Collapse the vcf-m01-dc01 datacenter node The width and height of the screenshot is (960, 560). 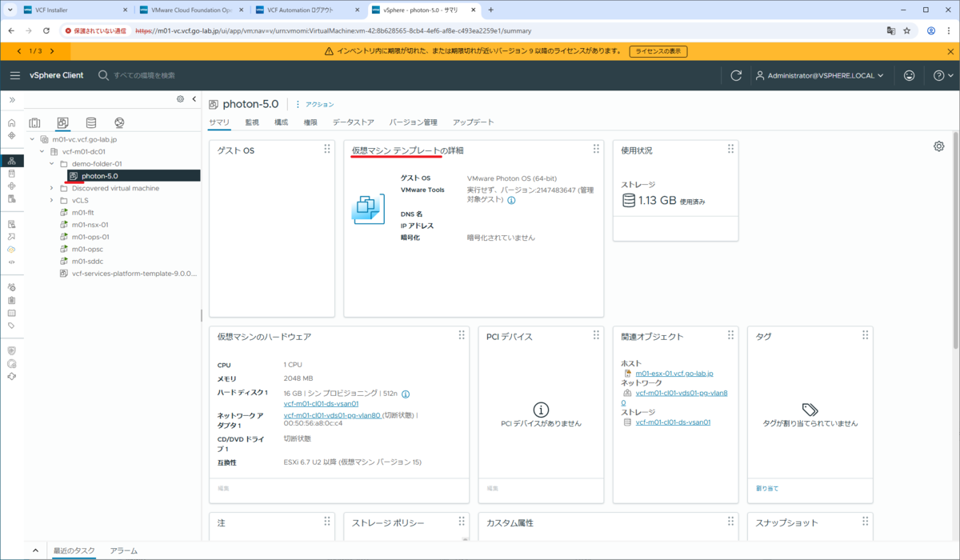(x=42, y=151)
